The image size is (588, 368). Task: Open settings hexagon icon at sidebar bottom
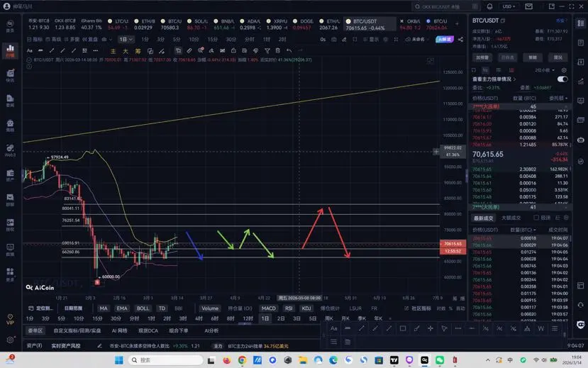click(10, 340)
